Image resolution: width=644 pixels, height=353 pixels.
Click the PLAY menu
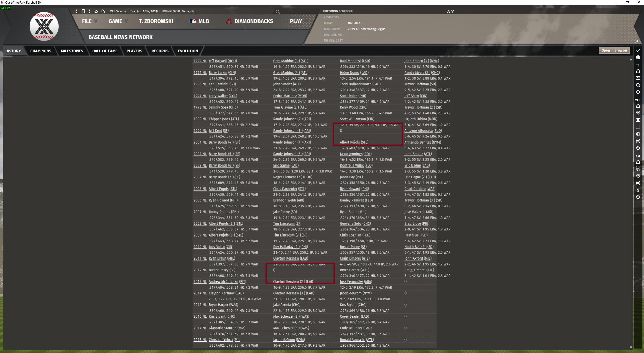(296, 21)
